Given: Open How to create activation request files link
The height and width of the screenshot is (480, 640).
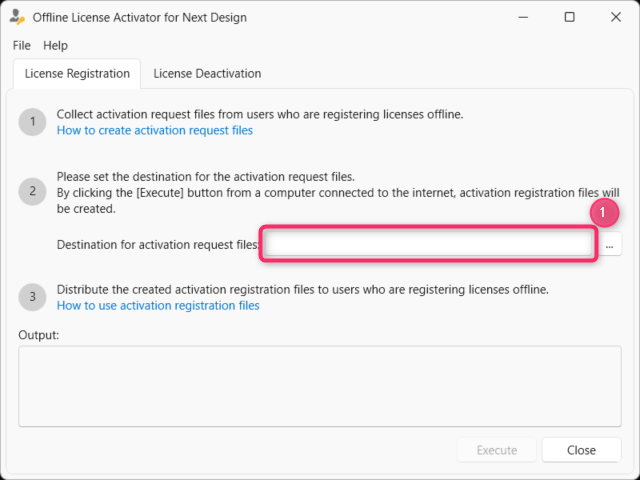Looking at the screenshot, I should [155, 130].
